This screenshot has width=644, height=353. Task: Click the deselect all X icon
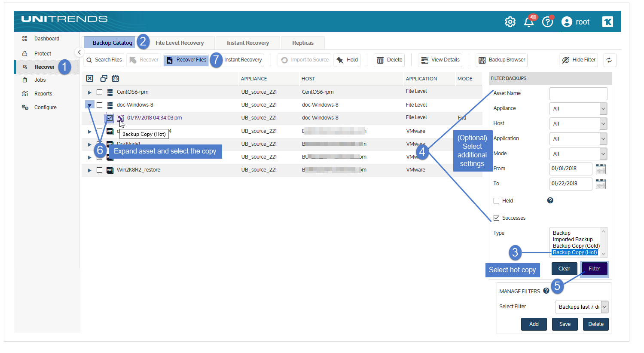(x=89, y=78)
